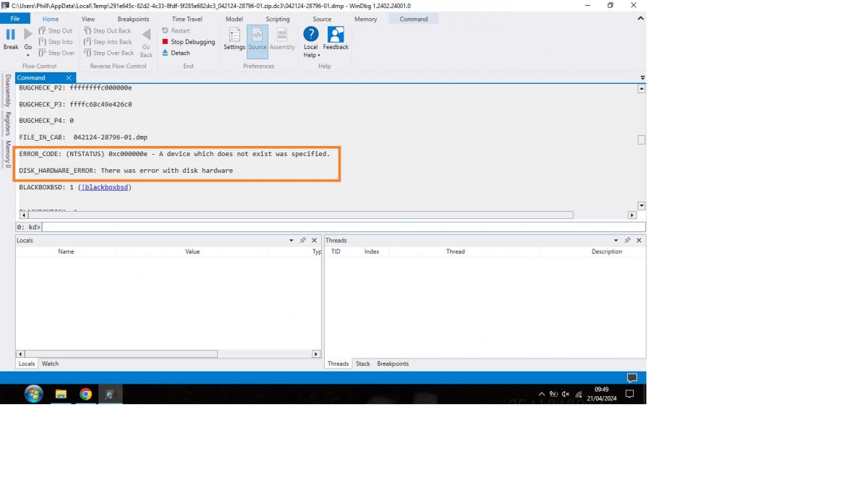Open the Threads panel options dropdown
This screenshot has width=868, height=485.
(x=616, y=241)
